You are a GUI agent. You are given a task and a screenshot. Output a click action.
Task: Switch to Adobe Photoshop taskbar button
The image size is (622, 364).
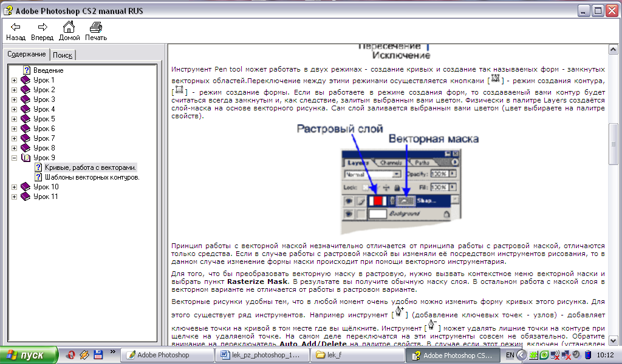(x=166, y=355)
